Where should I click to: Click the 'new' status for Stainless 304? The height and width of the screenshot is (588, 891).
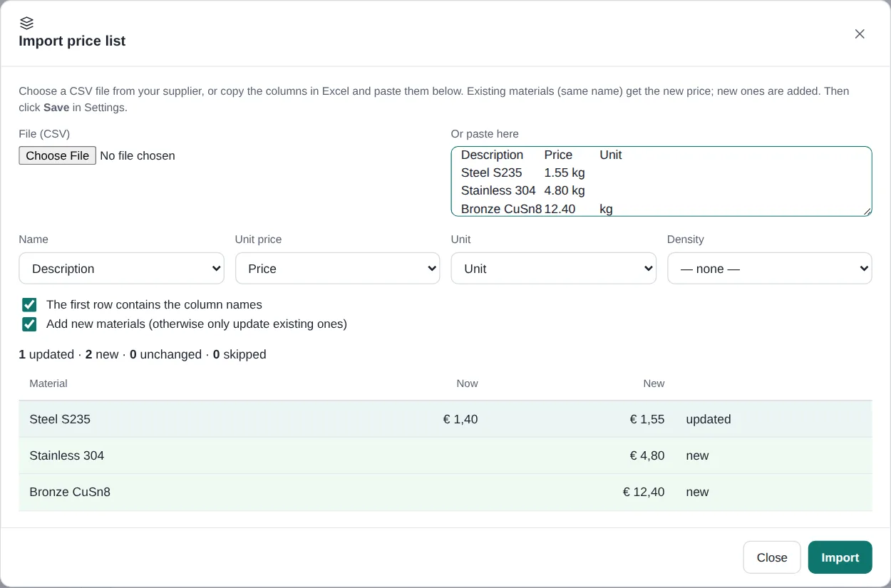click(697, 455)
